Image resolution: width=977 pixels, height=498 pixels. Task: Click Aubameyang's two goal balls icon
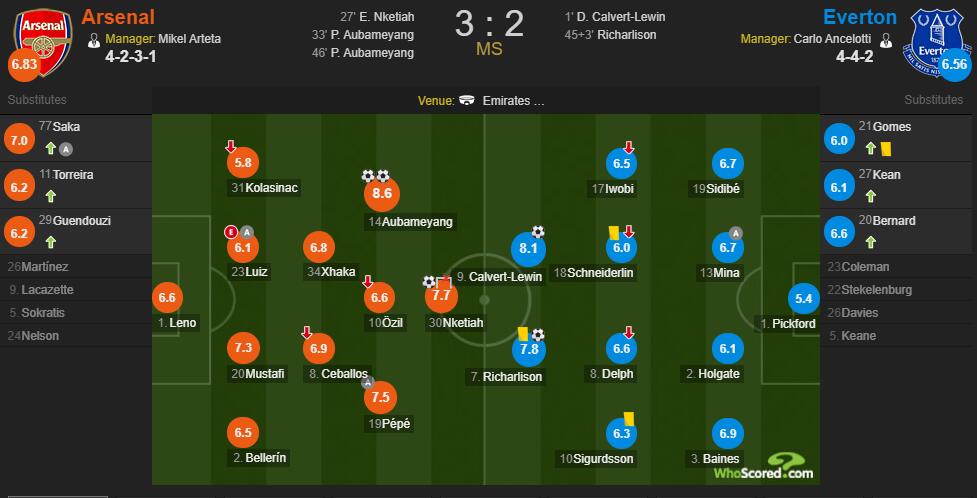point(376,176)
